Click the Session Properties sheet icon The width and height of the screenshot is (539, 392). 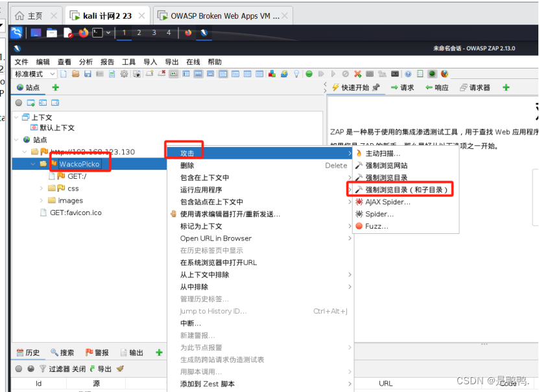coord(112,74)
